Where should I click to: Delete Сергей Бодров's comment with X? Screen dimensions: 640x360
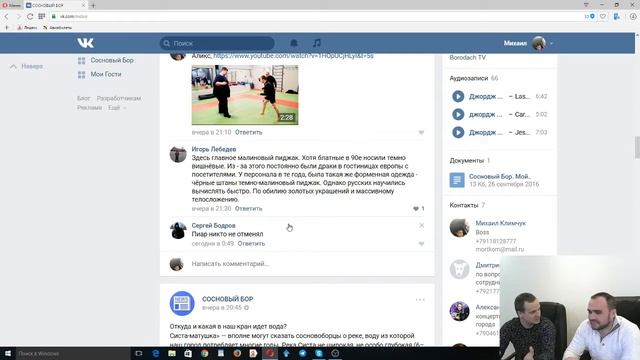tap(421, 225)
